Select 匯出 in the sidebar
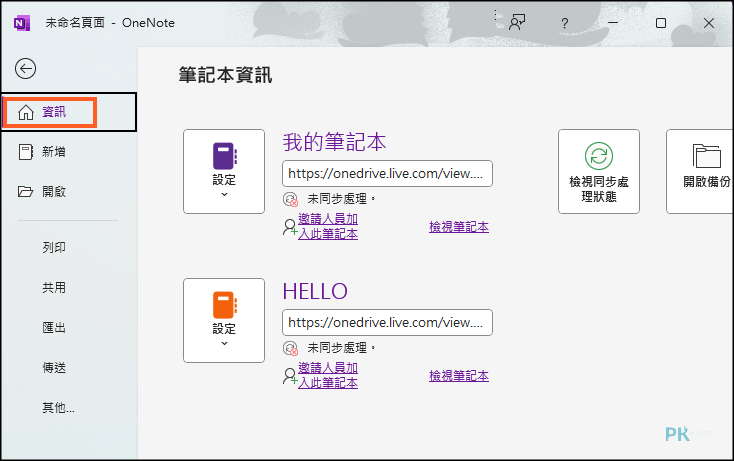 point(54,328)
